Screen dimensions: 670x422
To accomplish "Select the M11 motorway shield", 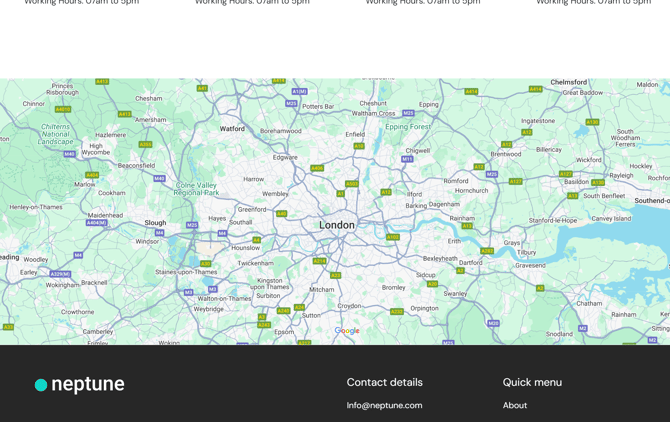I will (x=407, y=159).
